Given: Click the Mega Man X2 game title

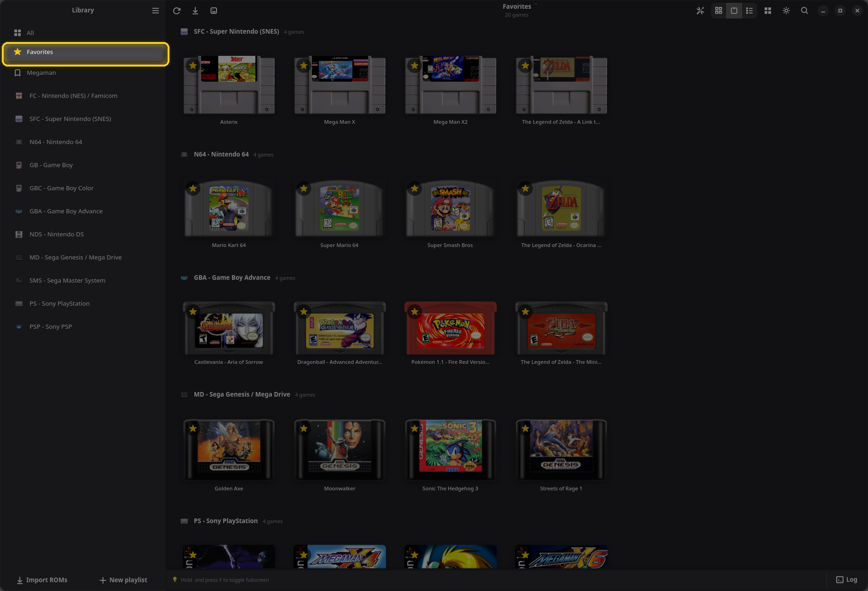Looking at the screenshot, I should pos(450,122).
